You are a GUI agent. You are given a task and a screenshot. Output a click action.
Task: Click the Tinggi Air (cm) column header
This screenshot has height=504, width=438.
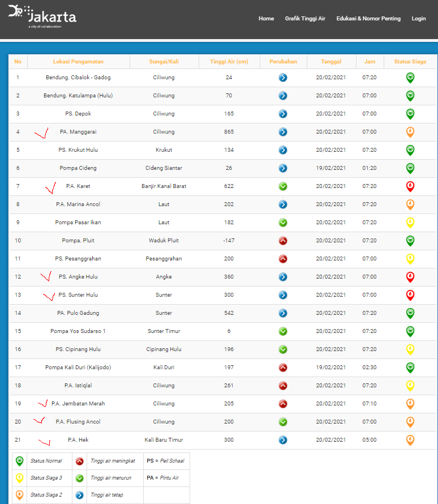click(x=229, y=62)
